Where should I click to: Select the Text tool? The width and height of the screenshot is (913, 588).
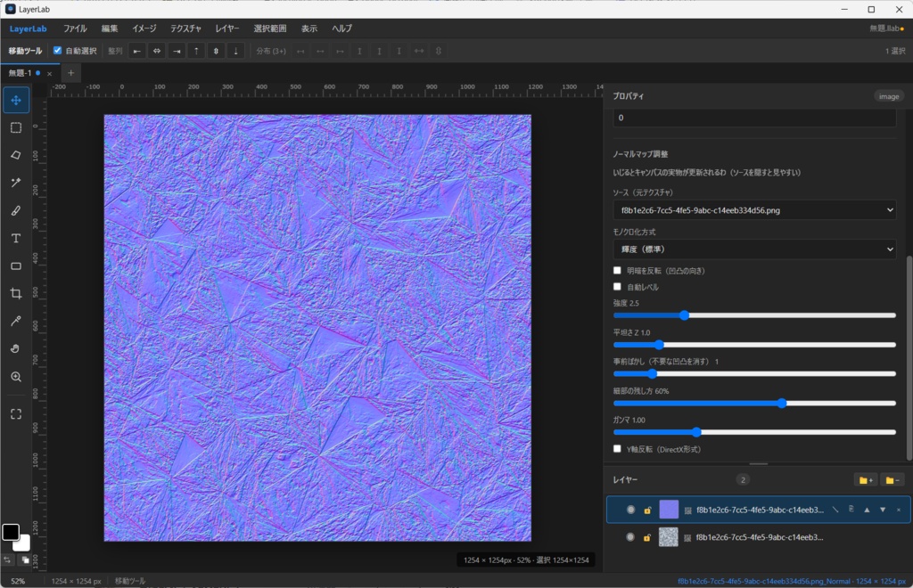(x=16, y=239)
